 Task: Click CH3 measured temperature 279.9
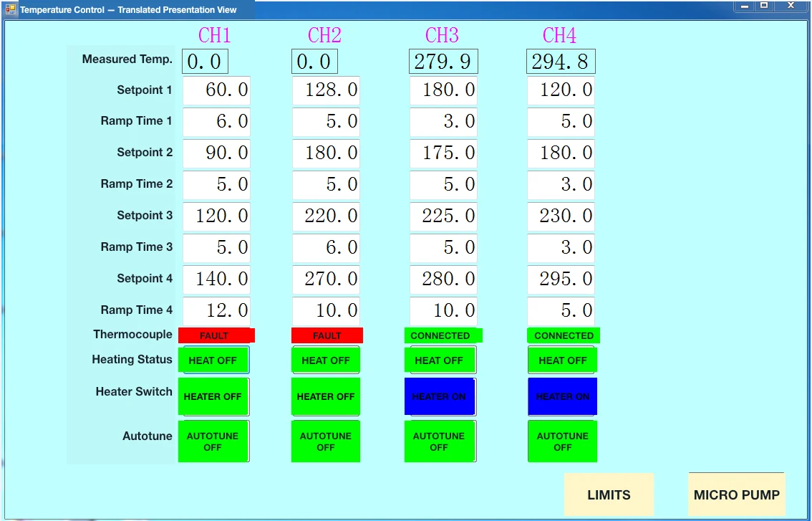(x=443, y=62)
